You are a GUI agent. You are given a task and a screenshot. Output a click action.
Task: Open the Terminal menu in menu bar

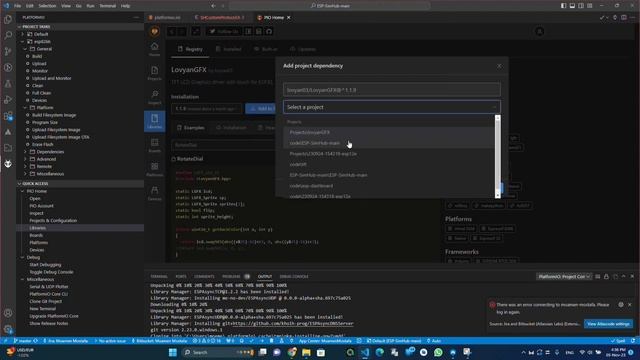point(108,6)
